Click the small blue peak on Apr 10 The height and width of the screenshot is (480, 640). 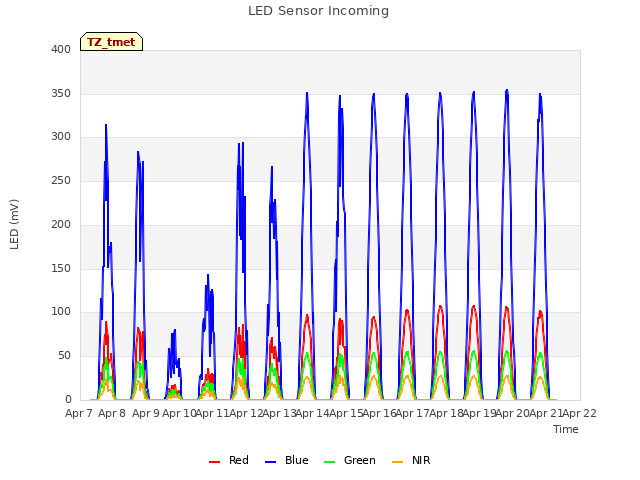click(175, 330)
